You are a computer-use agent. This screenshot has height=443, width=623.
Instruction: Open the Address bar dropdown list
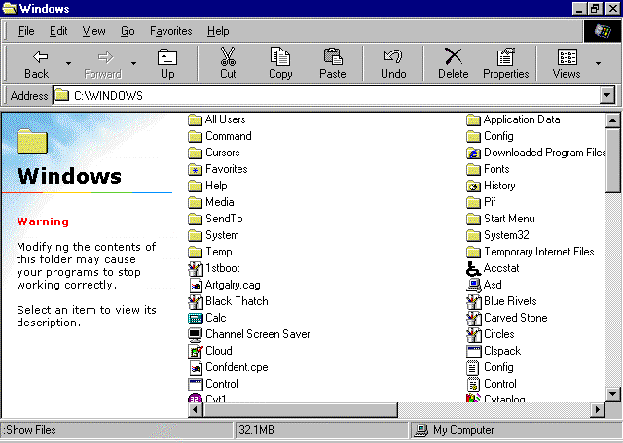(x=606, y=95)
